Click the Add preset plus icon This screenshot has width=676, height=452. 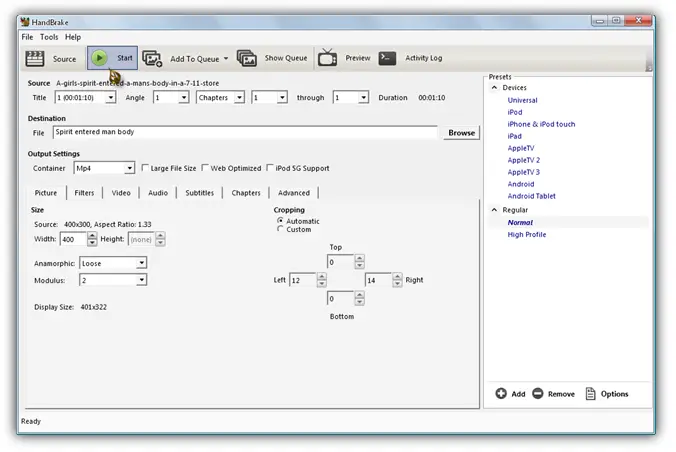(501, 393)
